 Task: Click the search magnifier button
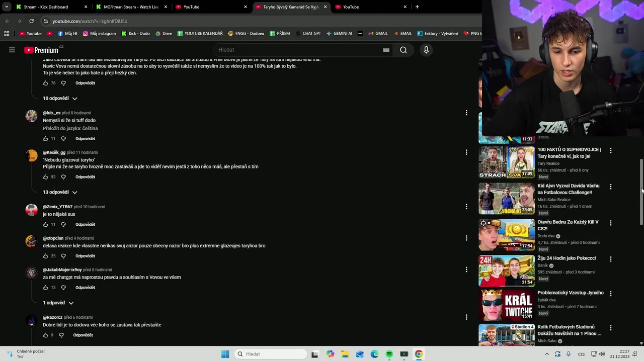pyautogui.click(x=404, y=50)
